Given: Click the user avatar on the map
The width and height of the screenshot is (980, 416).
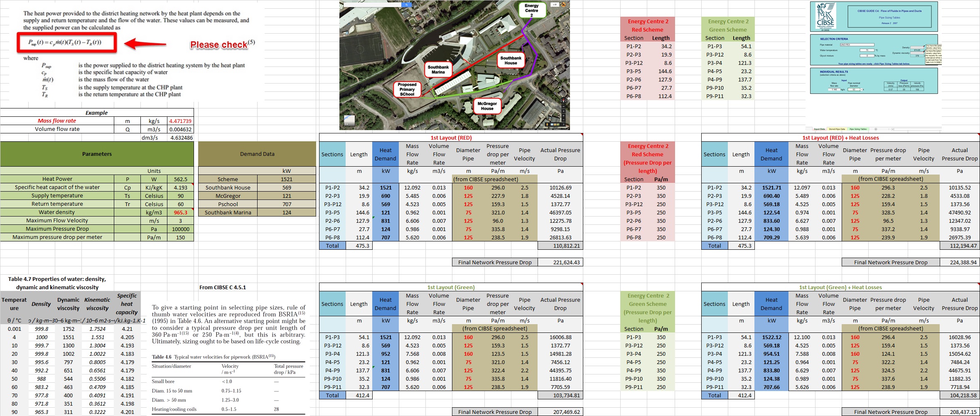Looking at the screenshot, I should 563,5.
